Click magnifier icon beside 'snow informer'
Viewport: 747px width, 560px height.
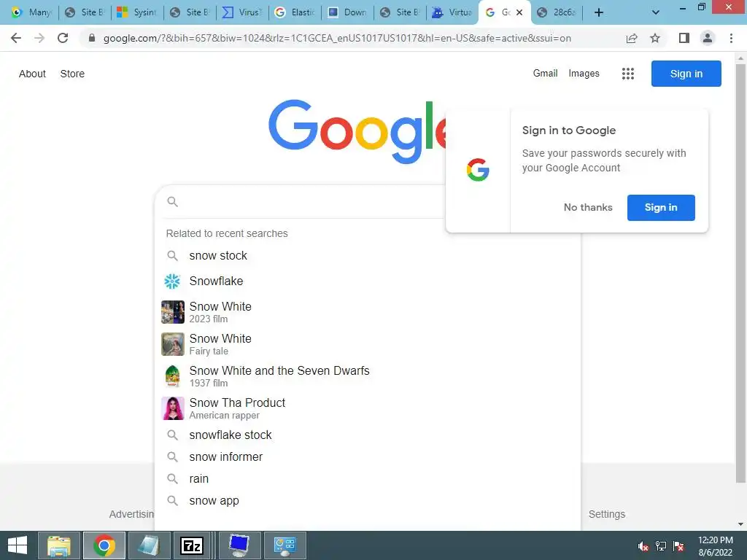coord(172,457)
